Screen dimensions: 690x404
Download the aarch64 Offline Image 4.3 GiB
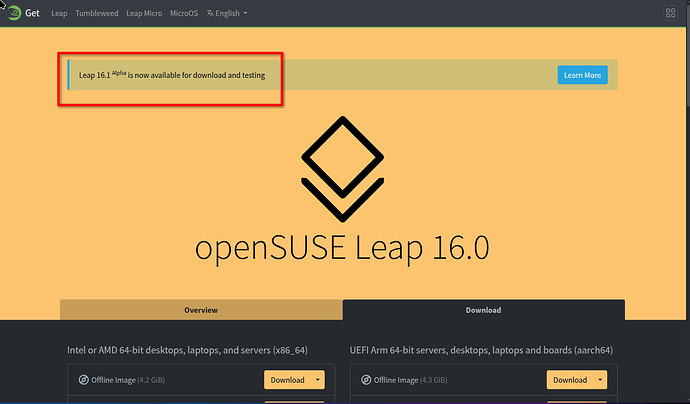(x=570, y=380)
